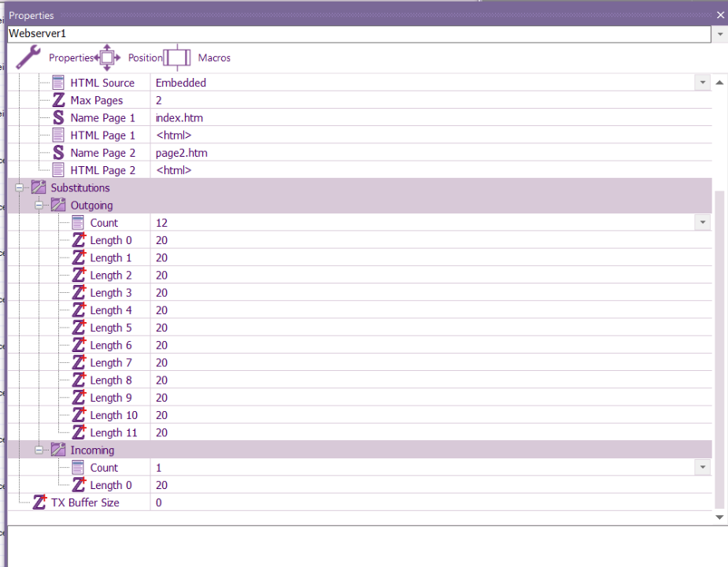This screenshot has width=728, height=567.
Task: Click the Position move-arrows icon
Action: point(107,57)
